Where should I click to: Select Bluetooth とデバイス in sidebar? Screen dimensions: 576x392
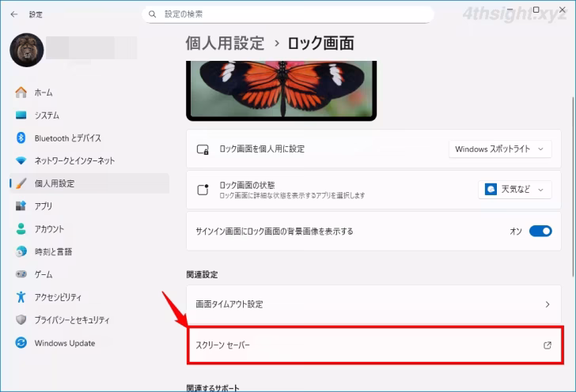[x=67, y=138]
